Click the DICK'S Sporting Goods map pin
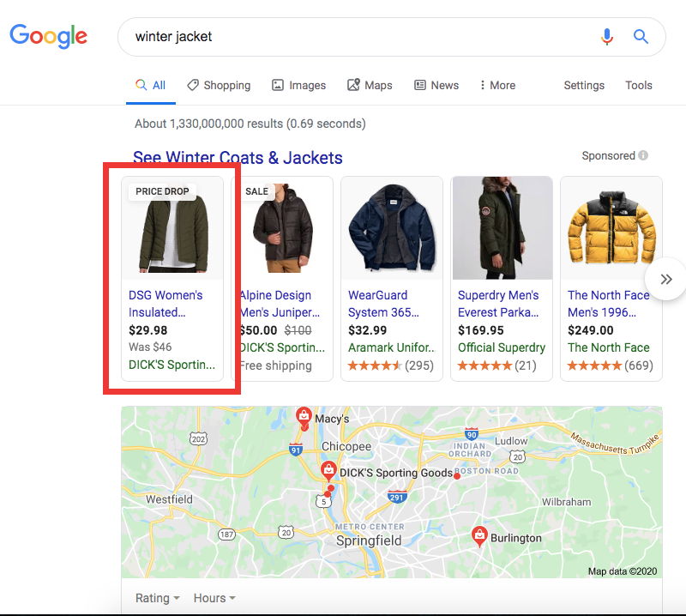 click(x=328, y=471)
